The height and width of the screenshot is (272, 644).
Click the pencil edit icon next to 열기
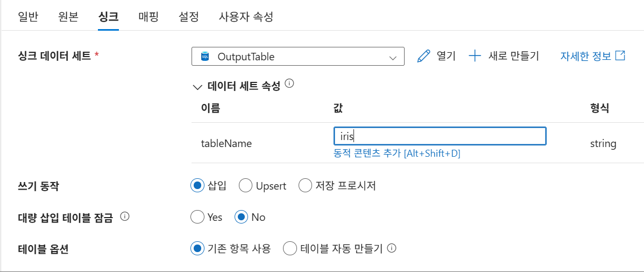coord(424,56)
